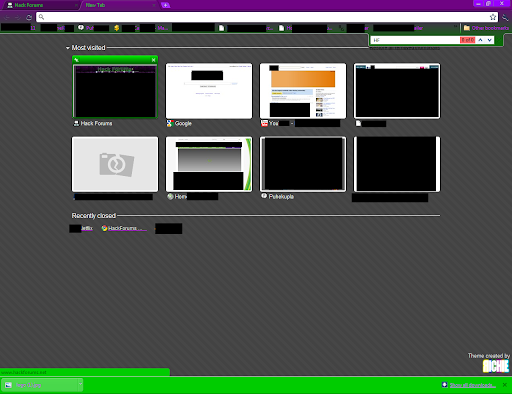Remove Hack Forums thumbnail with X
The image size is (512, 394).
point(153,60)
